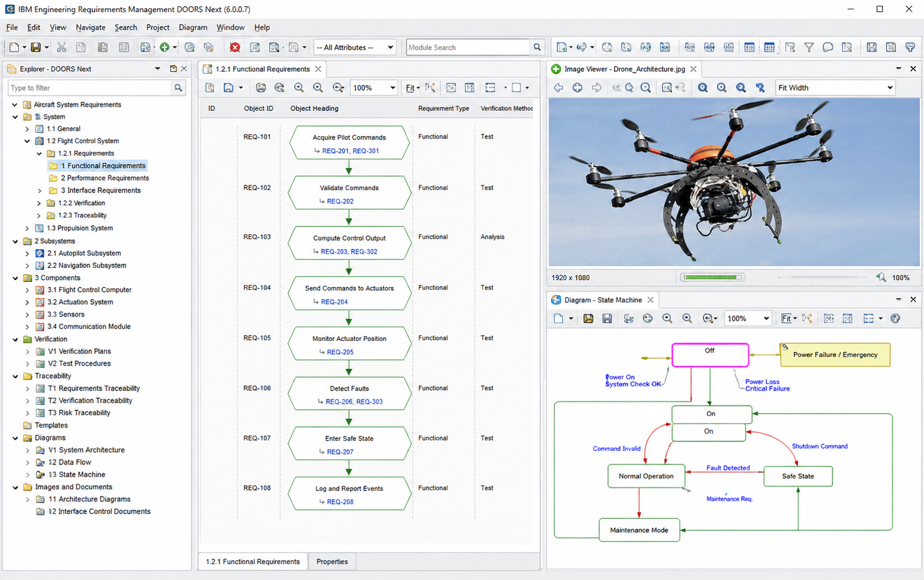Click the Cut scissors icon
This screenshot has width=924, height=580.
(61, 47)
